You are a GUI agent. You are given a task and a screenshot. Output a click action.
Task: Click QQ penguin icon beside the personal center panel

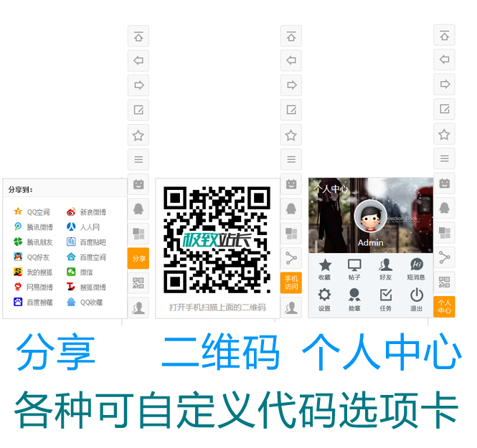click(x=444, y=208)
